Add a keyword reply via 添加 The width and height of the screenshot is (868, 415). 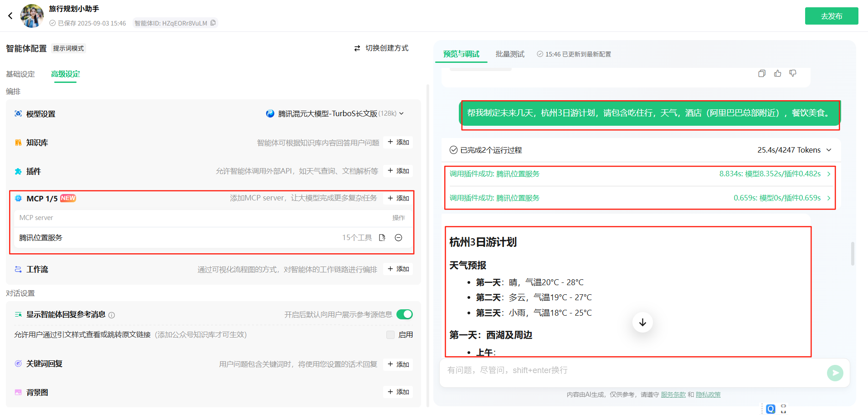pyautogui.click(x=398, y=364)
